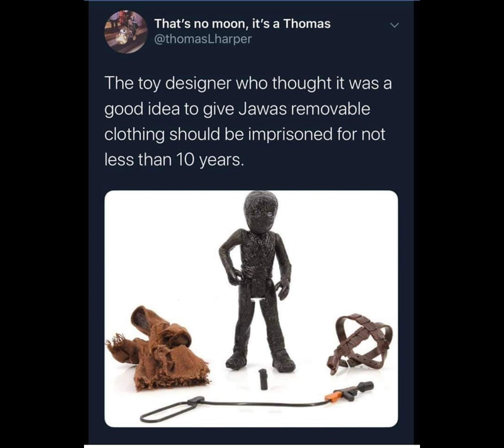Click the left black letterbox area

click(42, 224)
